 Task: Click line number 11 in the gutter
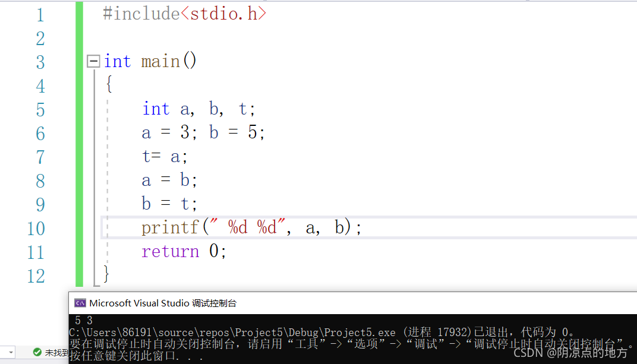pos(36,252)
